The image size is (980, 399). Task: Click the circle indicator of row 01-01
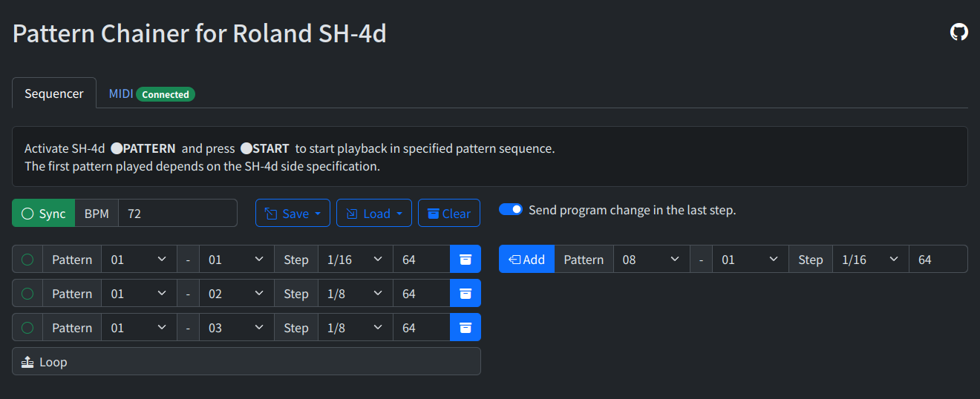click(x=27, y=260)
